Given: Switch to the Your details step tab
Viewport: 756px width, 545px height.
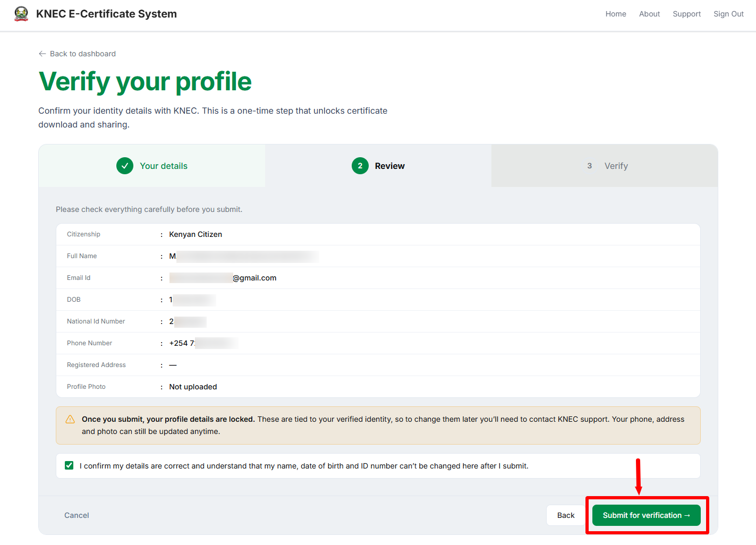Looking at the screenshot, I should tap(152, 166).
